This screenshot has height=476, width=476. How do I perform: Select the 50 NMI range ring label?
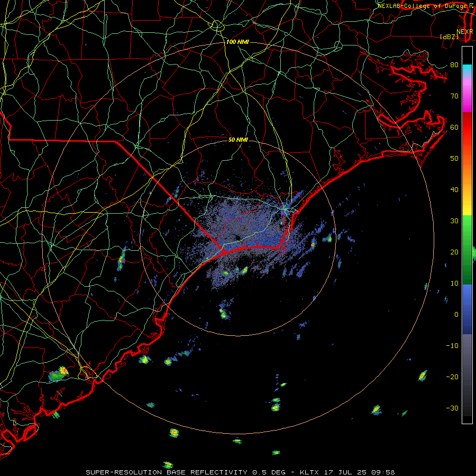point(238,140)
